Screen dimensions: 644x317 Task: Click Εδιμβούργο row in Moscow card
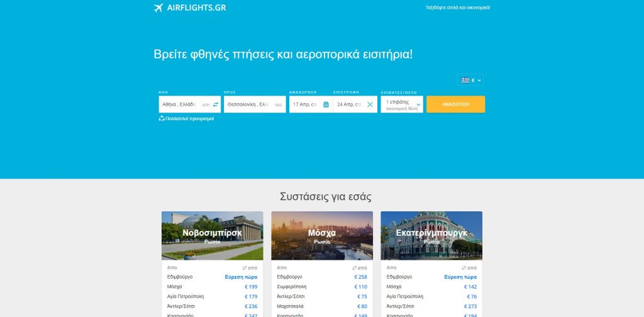point(322,277)
